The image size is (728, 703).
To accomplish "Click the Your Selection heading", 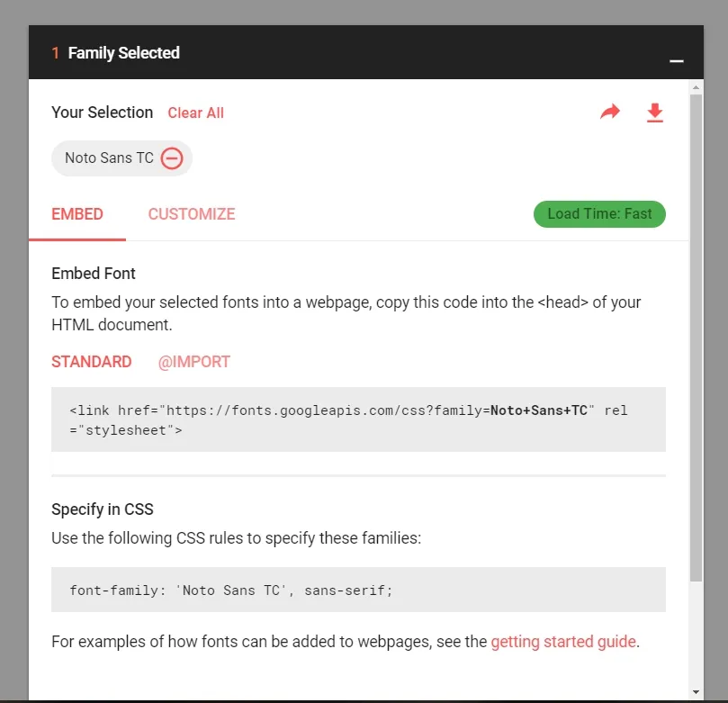I will (103, 113).
